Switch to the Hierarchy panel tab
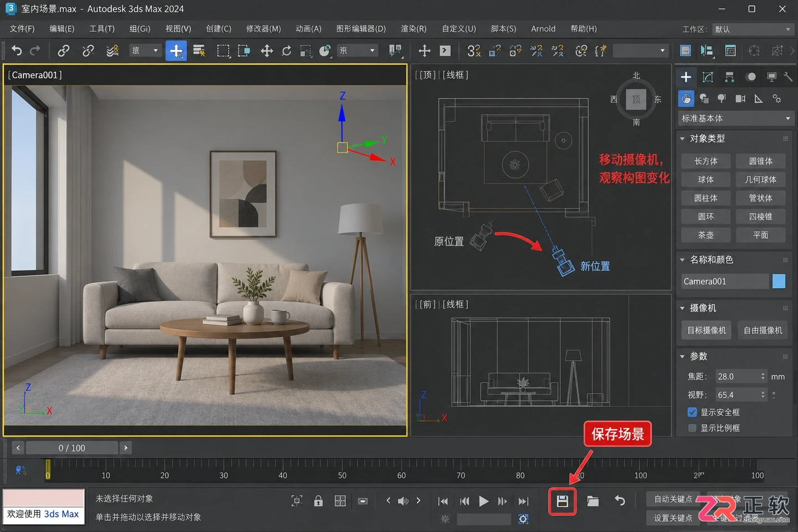 [x=729, y=77]
